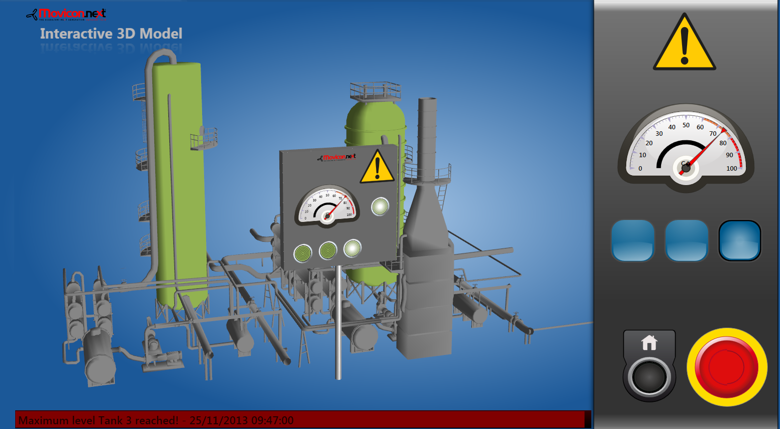This screenshot has width=780, height=429.
Task: Click the Movicon.net logo in top-left corner
Action: click(66, 14)
